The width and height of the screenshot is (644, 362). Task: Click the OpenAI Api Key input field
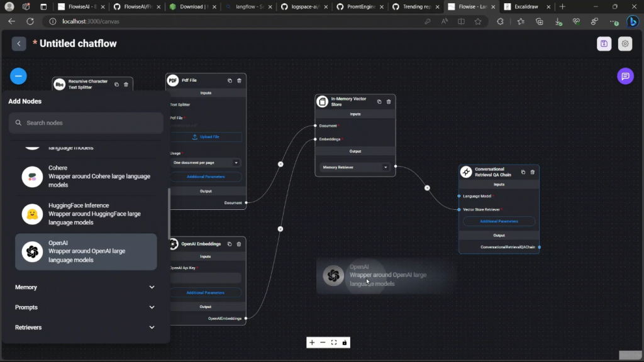(206, 278)
